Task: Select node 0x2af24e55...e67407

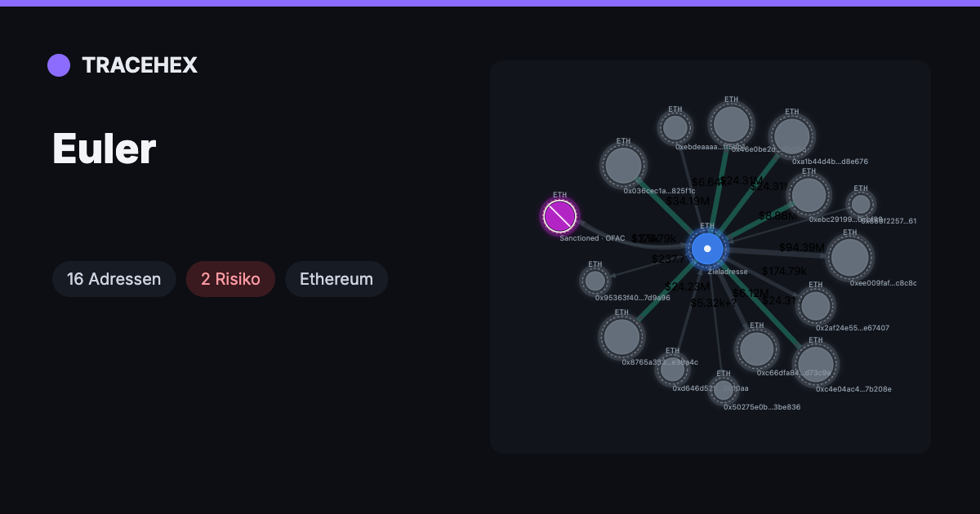Action: coord(815,306)
